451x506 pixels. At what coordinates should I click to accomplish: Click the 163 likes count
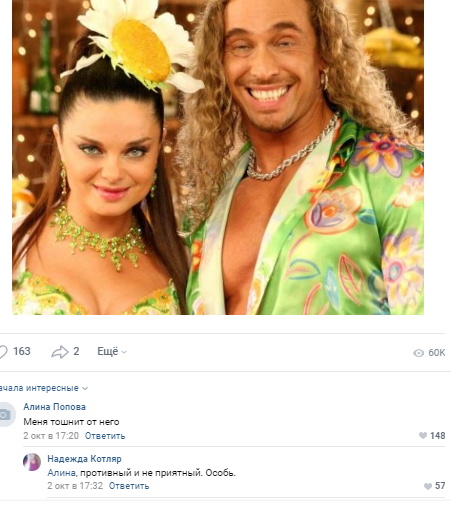click(x=22, y=351)
